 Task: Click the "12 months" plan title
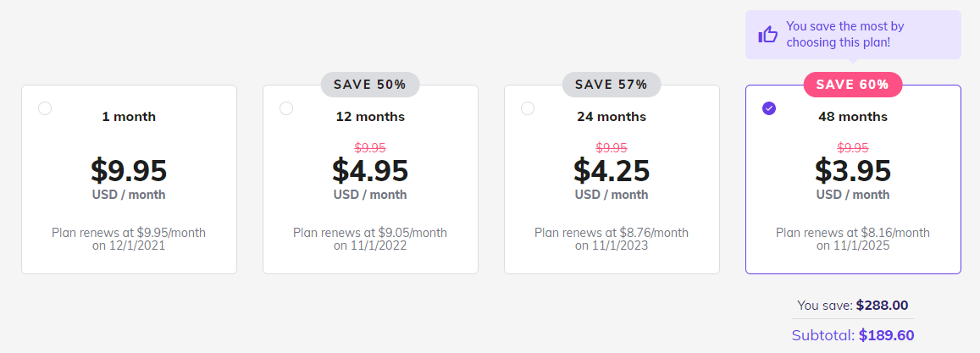(370, 117)
